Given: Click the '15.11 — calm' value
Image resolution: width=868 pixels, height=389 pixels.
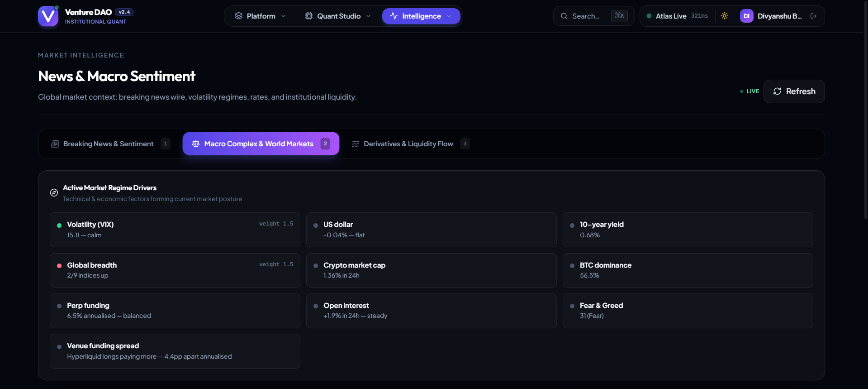Looking at the screenshot, I should tap(84, 235).
